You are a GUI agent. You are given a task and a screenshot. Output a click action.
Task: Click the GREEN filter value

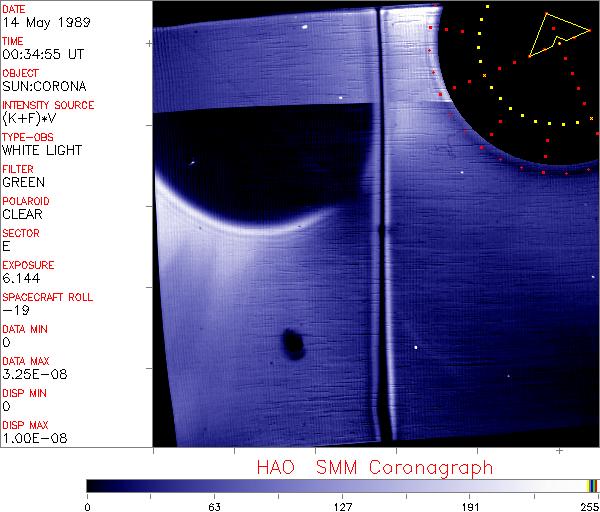click(x=23, y=183)
